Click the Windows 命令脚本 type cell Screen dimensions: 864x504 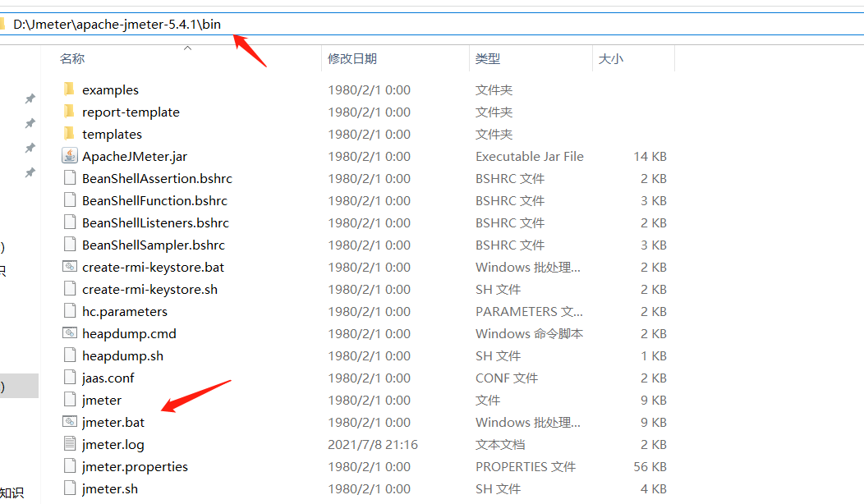tap(529, 334)
